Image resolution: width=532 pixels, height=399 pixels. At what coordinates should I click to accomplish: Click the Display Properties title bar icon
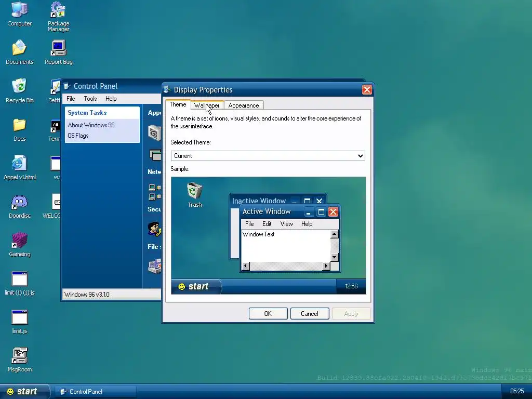point(167,89)
